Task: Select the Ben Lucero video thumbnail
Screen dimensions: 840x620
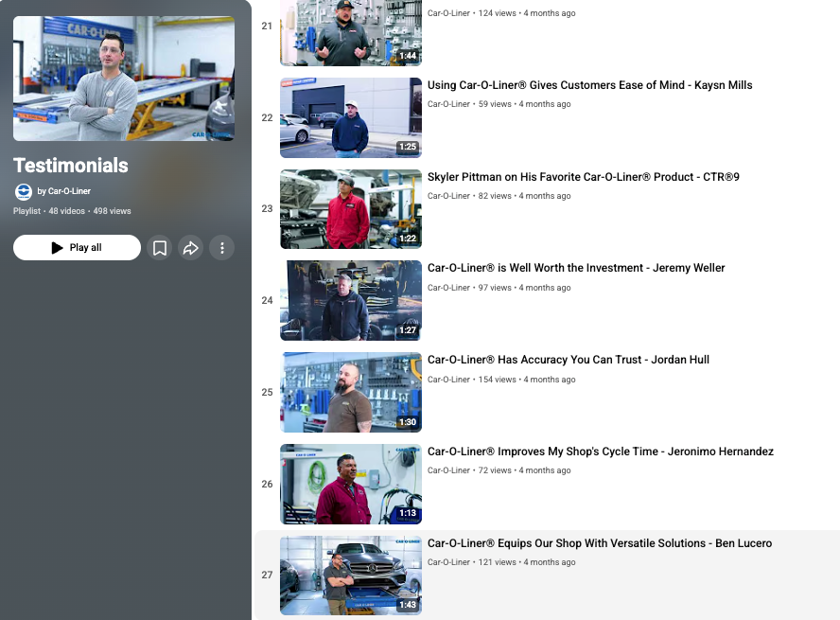Action: tap(350, 575)
